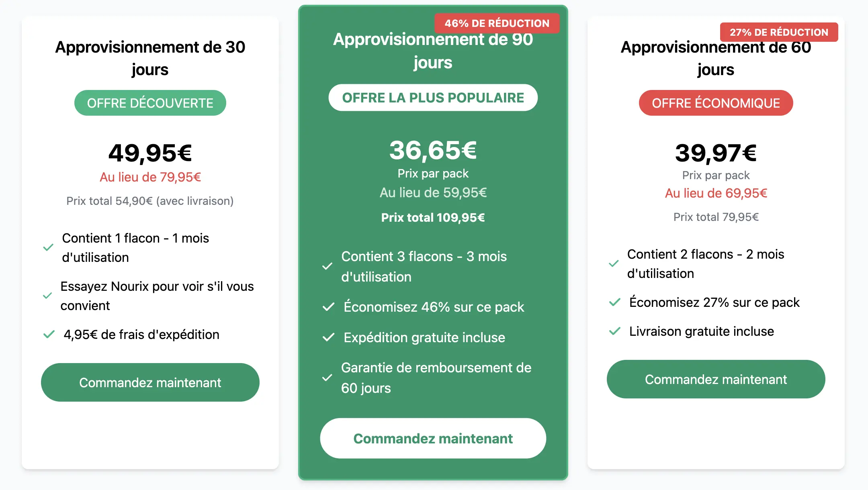Click "Au lieu de 79,95€" strikethrough price
Screen dimensions: 868x490
click(150, 177)
